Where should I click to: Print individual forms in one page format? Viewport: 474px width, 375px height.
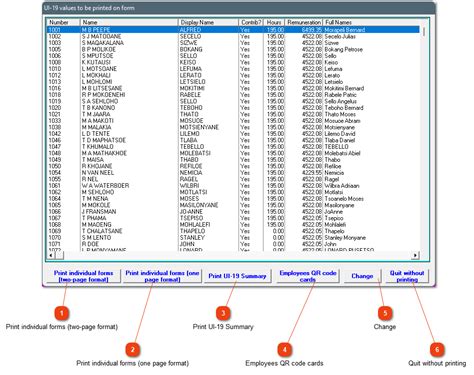162,276
